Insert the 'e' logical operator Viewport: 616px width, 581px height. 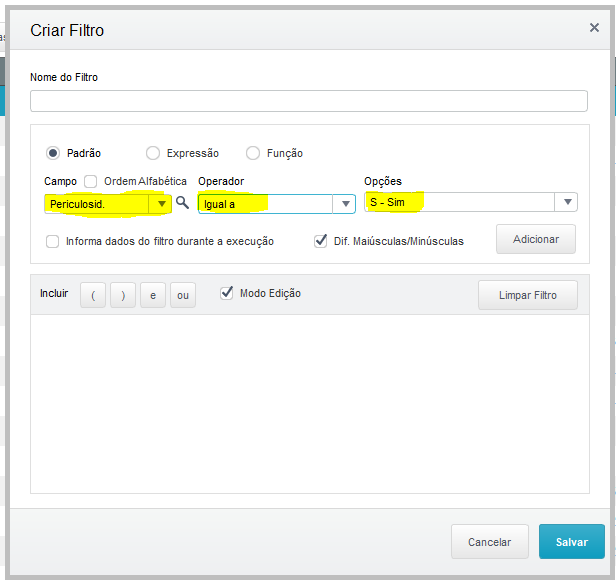(153, 295)
